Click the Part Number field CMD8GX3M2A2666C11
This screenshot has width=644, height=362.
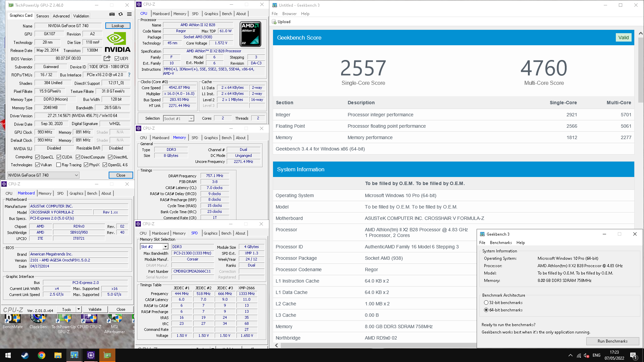(x=193, y=271)
